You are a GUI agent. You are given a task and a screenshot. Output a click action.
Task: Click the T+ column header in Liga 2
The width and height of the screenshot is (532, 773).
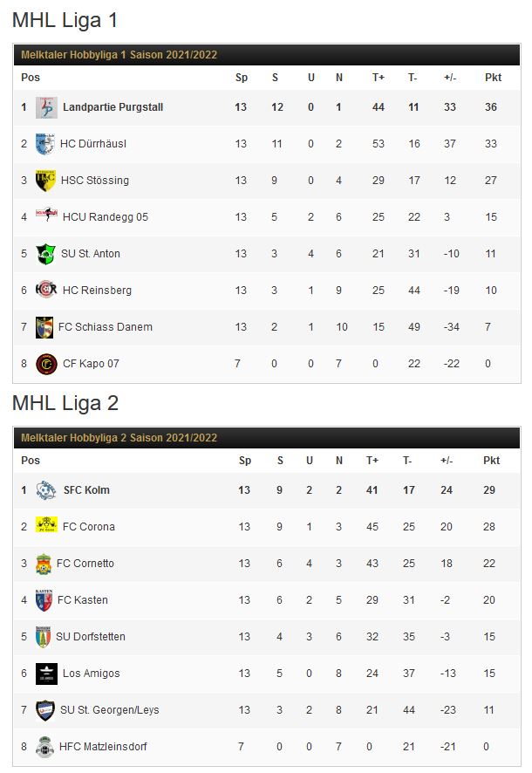tap(372, 461)
